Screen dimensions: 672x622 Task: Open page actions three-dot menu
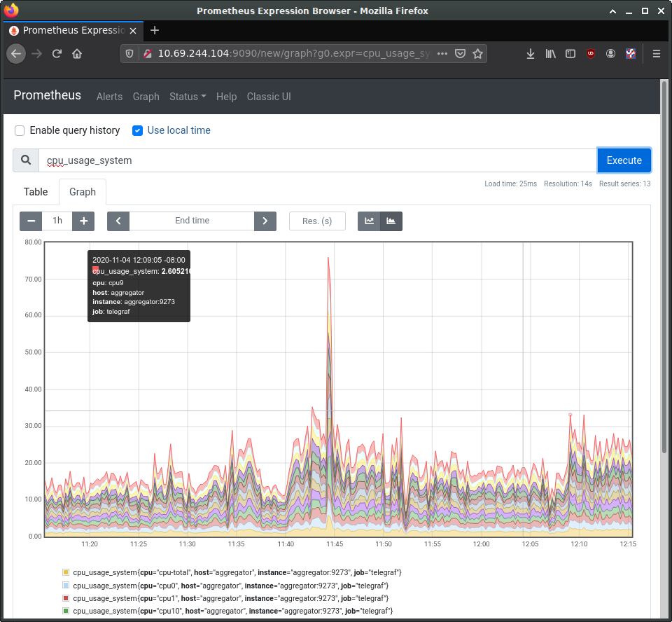pyautogui.click(x=442, y=54)
